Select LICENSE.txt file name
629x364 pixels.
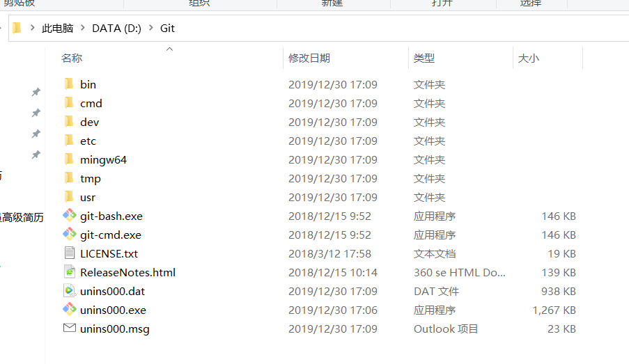tap(109, 254)
